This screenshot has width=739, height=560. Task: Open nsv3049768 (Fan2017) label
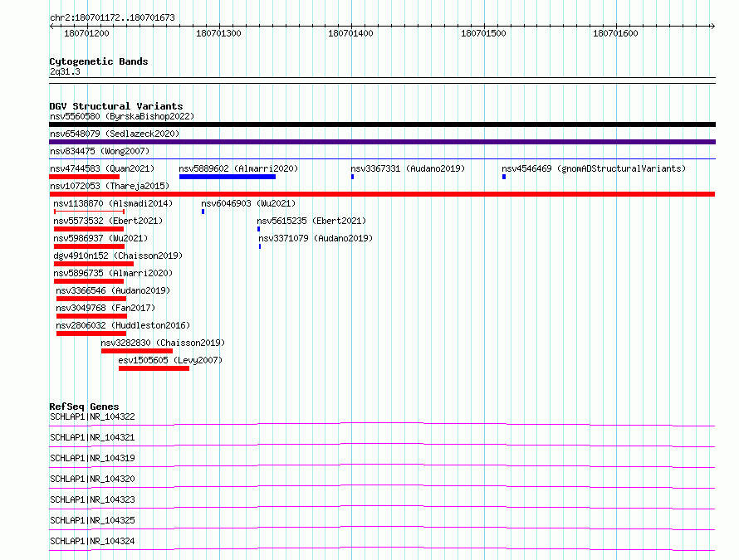(x=105, y=308)
